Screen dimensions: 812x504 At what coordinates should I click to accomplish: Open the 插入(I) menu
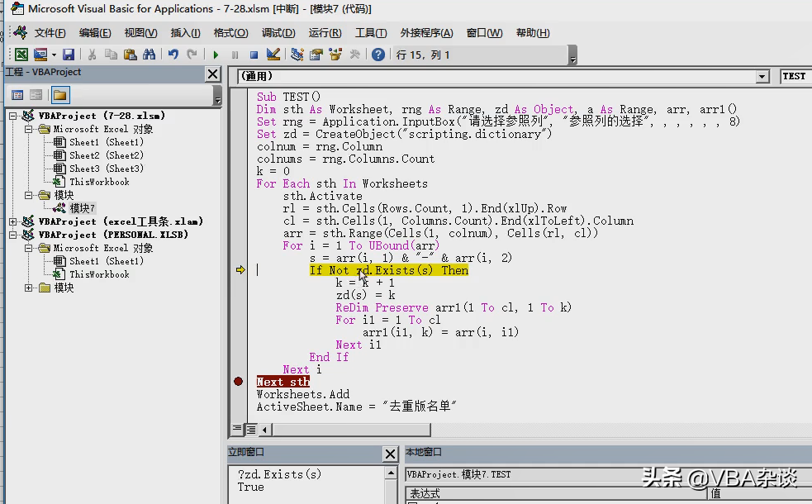(185, 32)
